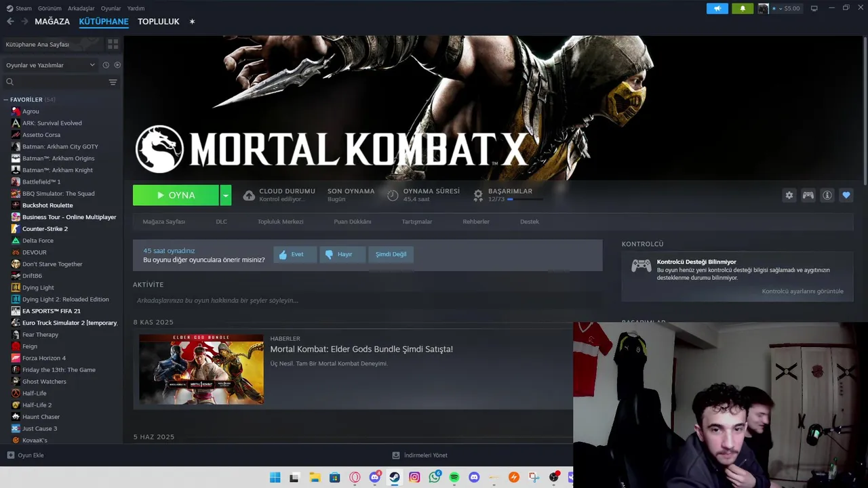Screen dimensions: 868x488
Task: Open File Explorer from the taskbar
Action: click(x=315, y=477)
